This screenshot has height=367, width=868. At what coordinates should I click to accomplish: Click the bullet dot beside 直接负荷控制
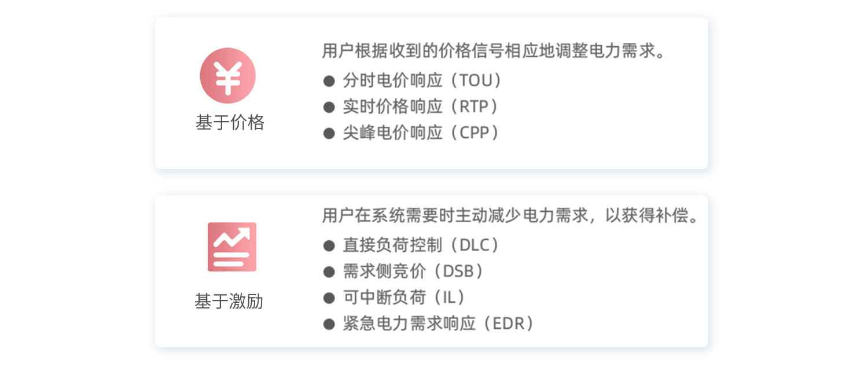(x=329, y=245)
